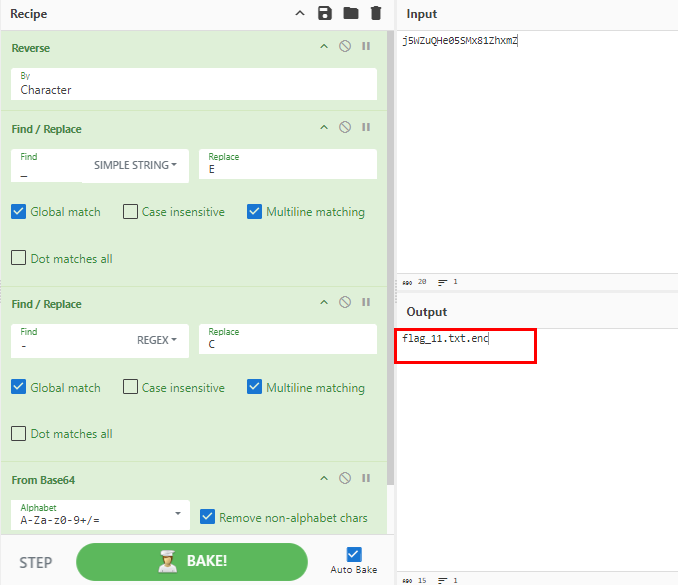
Task: Click the STEP button
Action: (x=35, y=563)
